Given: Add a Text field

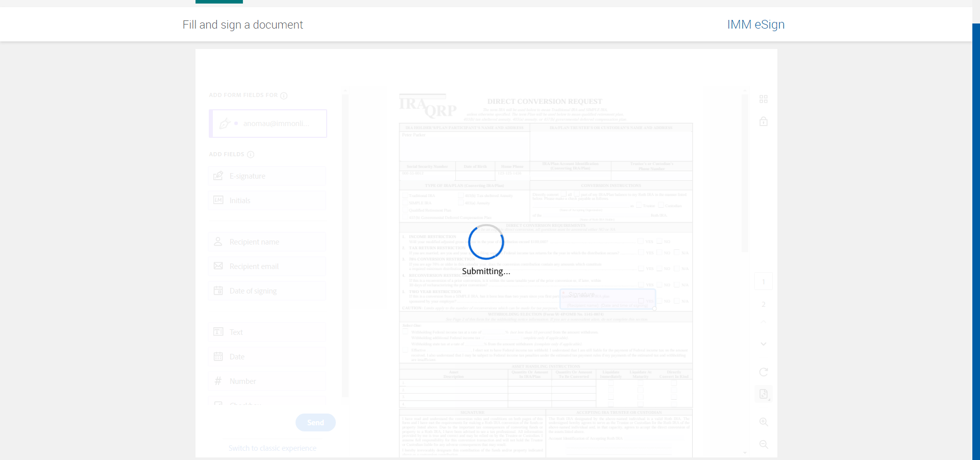Looking at the screenshot, I should [x=267, y=332].
